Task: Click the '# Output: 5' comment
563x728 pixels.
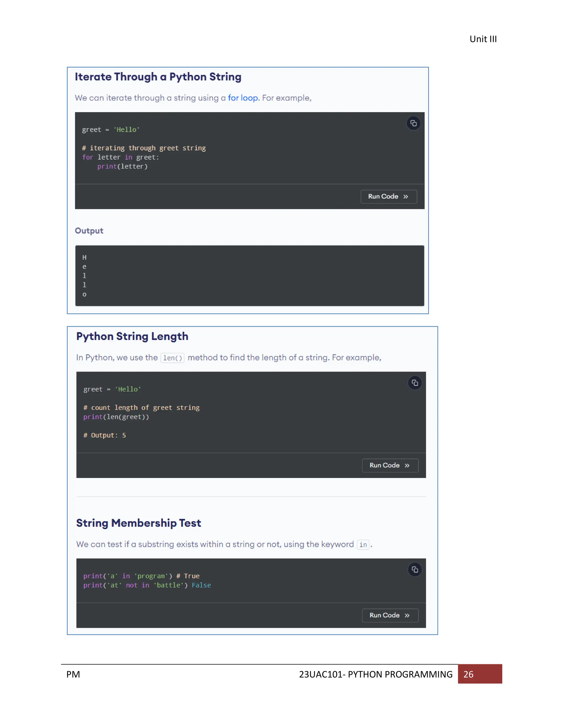Action: (x=105, y=435)
